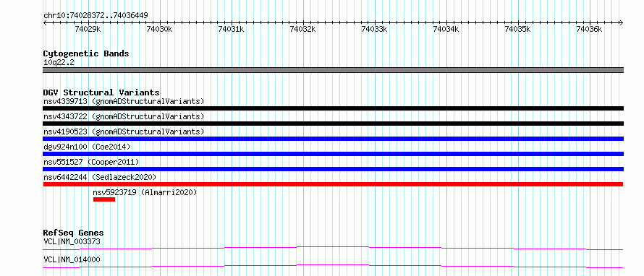Click the gray 10q22.2 cytogenetic band bar
644x276 pixels.
333,70
